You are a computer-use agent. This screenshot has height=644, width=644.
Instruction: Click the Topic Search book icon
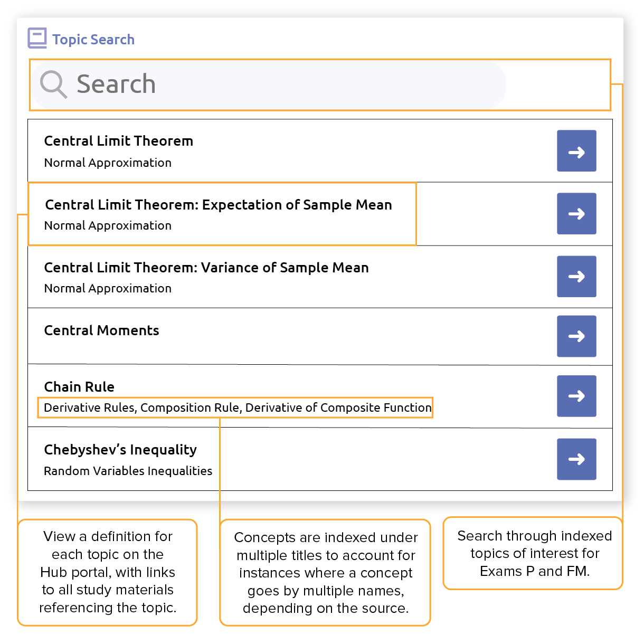click(36, 38)
